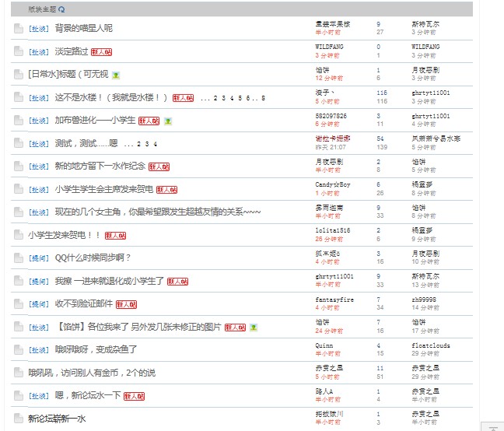Open thread QQ什么时候同步啊？
This screenshot has width=504, height=431.
[93, 258]
